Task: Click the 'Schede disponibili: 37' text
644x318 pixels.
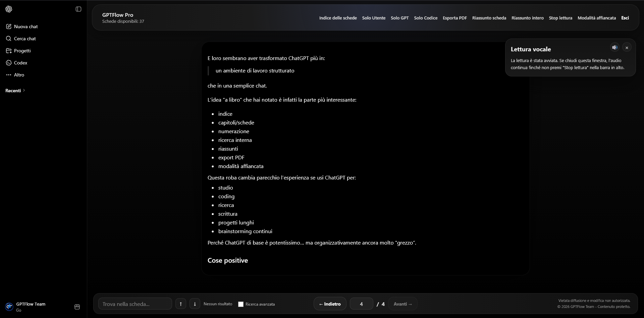Action: (x=123, y=21)
